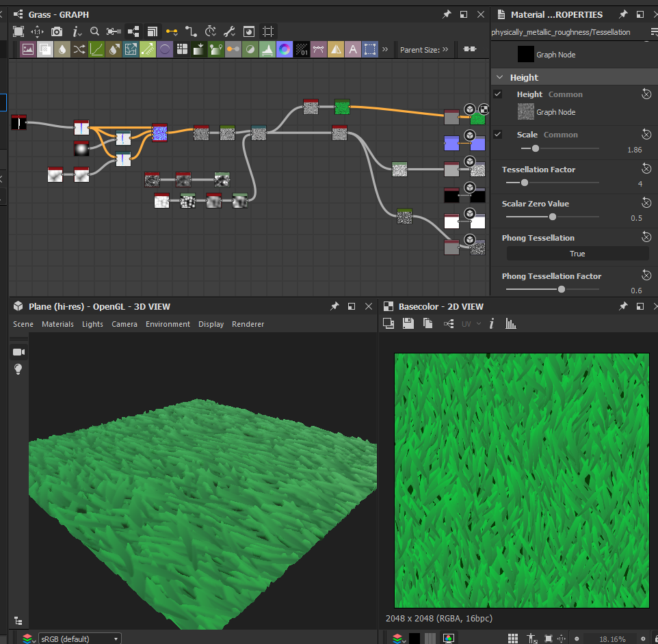Uncheck the Height Common checkbox
The height and width of the screenshot is (644, 658).
[x=498, y=94]
